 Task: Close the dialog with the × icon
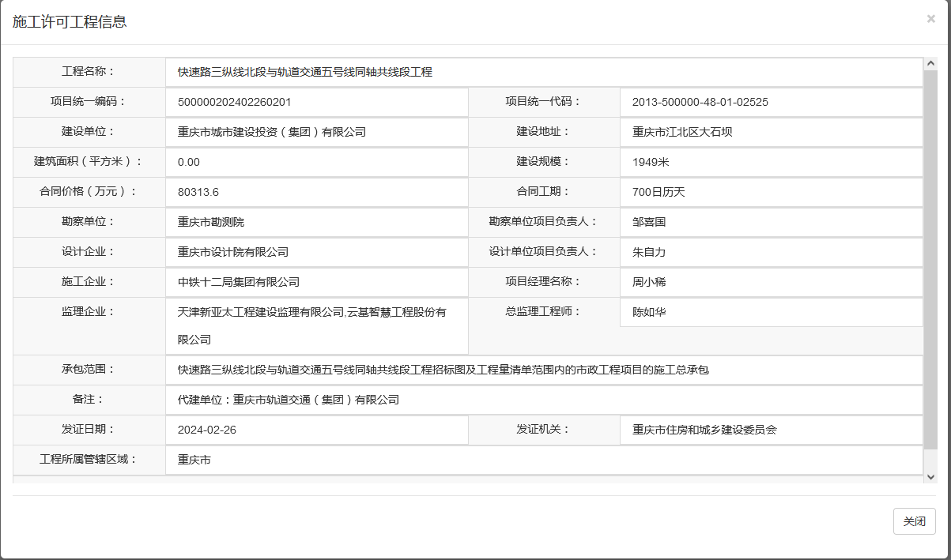(930, 19)
